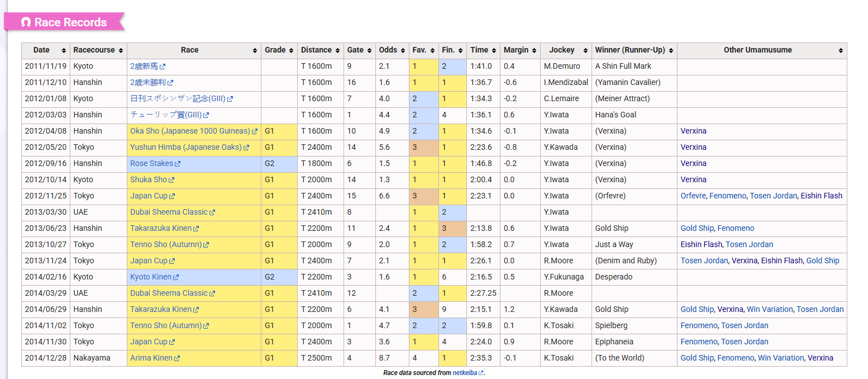Open Win Variation link in Arima Kinen row
The width and height of the screenshot is (868, 379).
coord(781,358)
